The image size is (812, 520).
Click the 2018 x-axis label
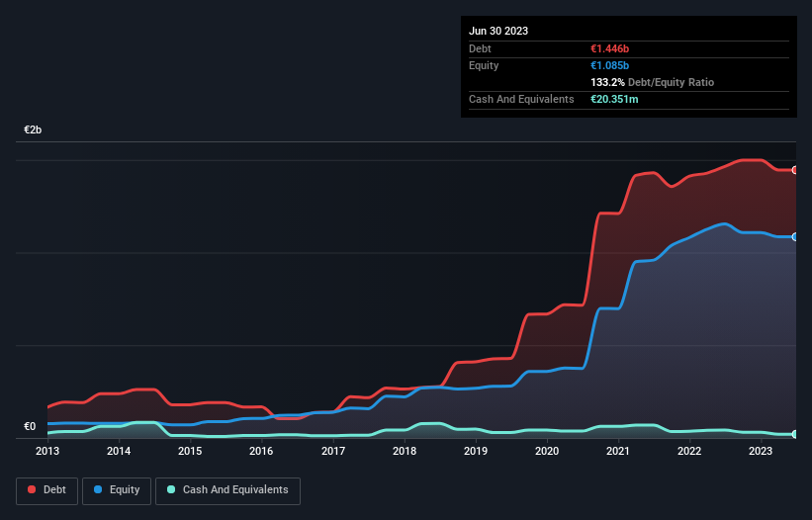[405, 451]
